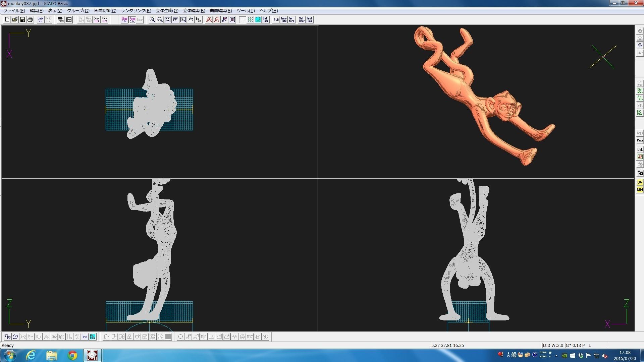
Task: Click the coordinates readout 5.27 37.81 16.25
Action: (x=448, y=346)
